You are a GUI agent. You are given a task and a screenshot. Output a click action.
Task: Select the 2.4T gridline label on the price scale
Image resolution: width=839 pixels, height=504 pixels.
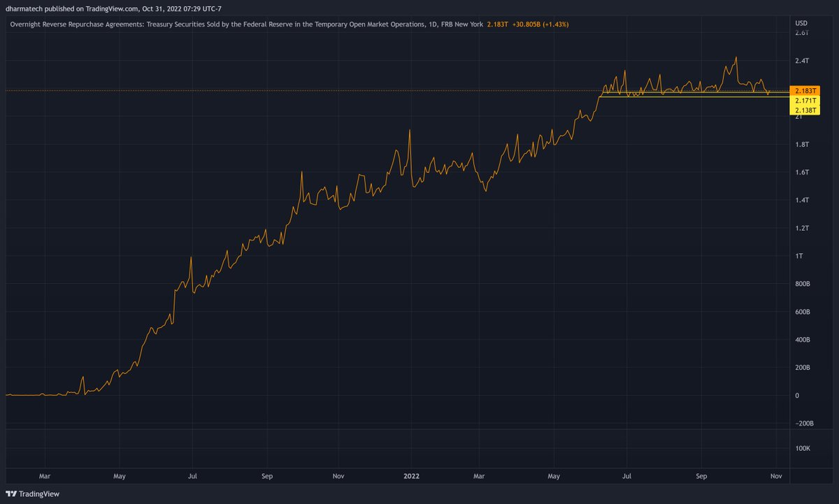(803, 60)
